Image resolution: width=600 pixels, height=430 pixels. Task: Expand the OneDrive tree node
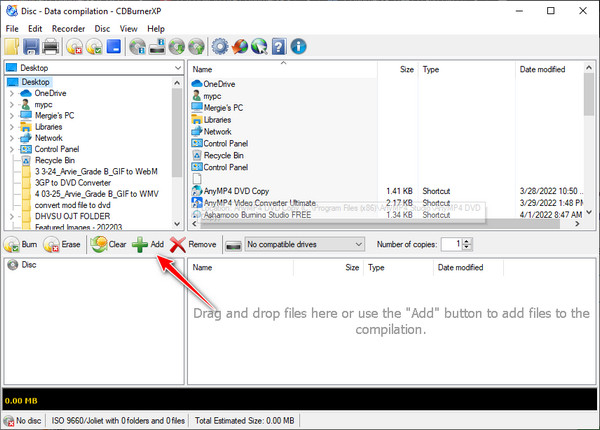click(x=11, y=93)
